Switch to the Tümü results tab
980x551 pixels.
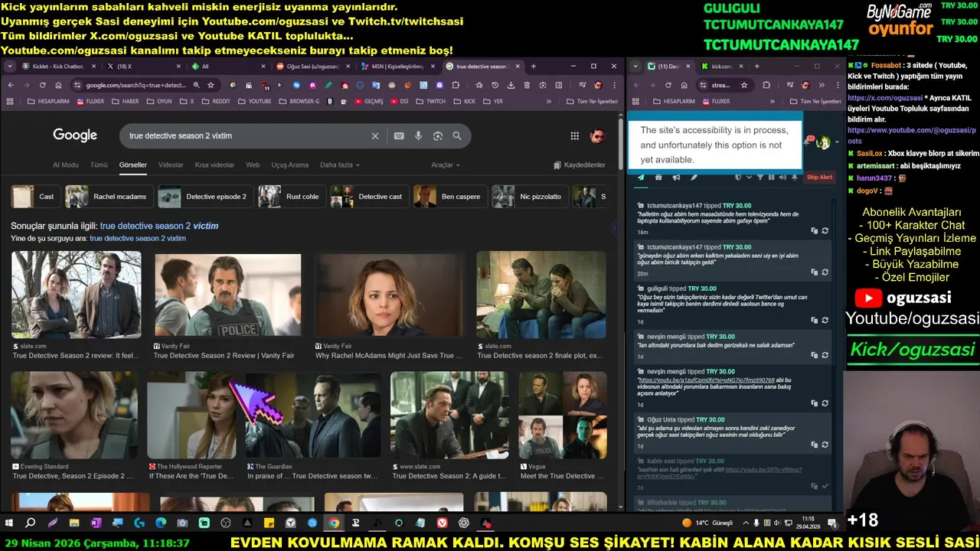[99, 165]
